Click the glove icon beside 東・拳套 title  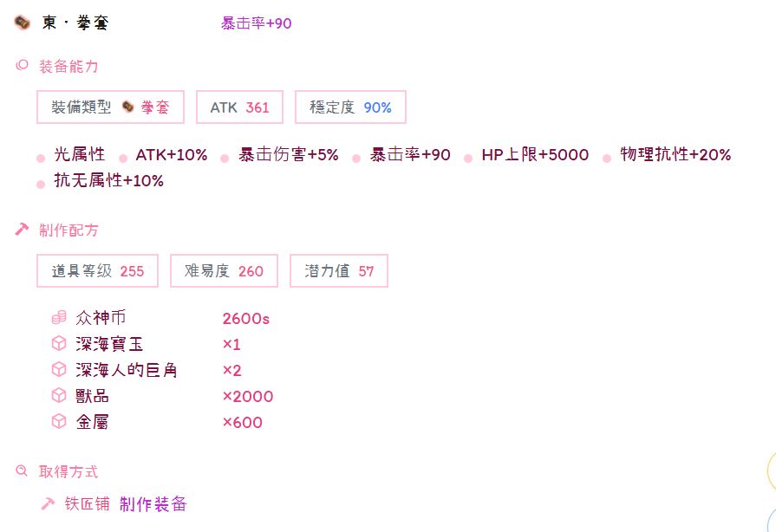click(23, 23)
